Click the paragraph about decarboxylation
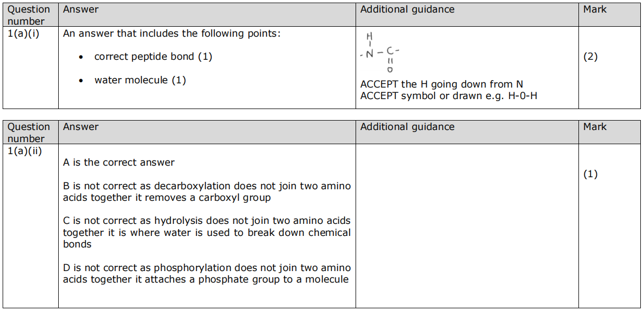The image size is (644, 313). coord(207,192)
